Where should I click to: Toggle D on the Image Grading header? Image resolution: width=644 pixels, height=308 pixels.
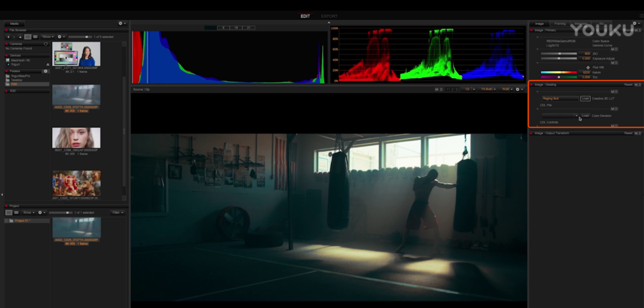point(640,85)
